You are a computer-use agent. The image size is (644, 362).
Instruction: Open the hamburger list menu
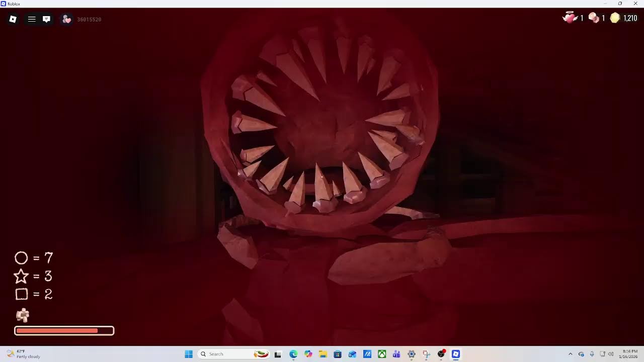[x=32, y=19]
